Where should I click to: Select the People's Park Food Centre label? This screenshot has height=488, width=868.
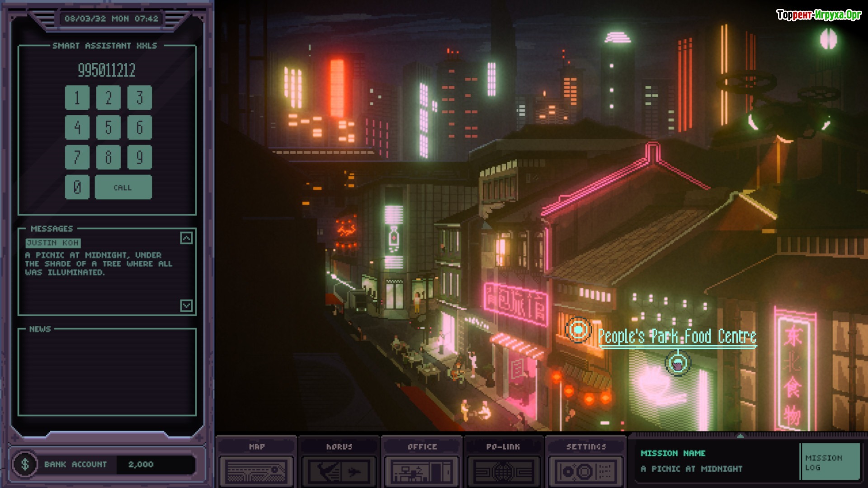677,337
